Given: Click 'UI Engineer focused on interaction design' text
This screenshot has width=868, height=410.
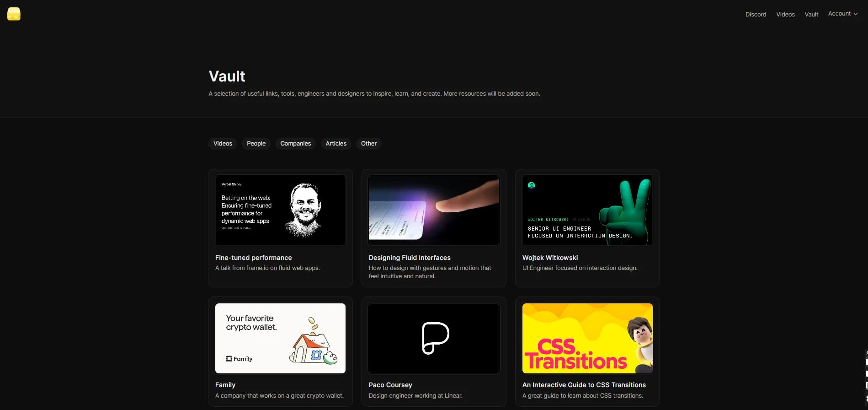Looking at the screenshot, I should click(x=580, y=268).
